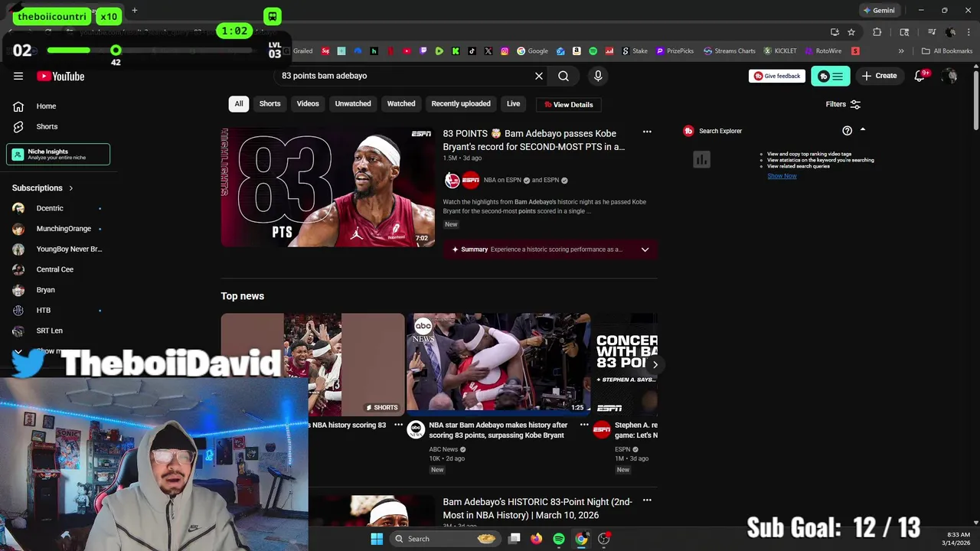Bookmark this page with the star

click(x=851, y=32)
